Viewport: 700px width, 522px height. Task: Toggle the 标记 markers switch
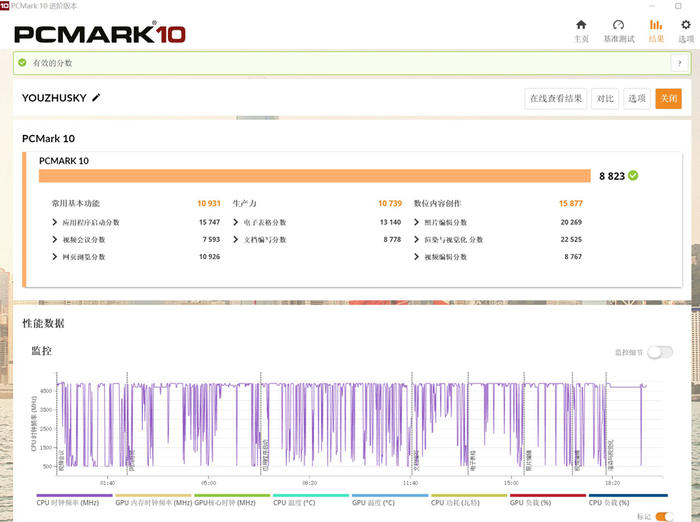point(664,516)
